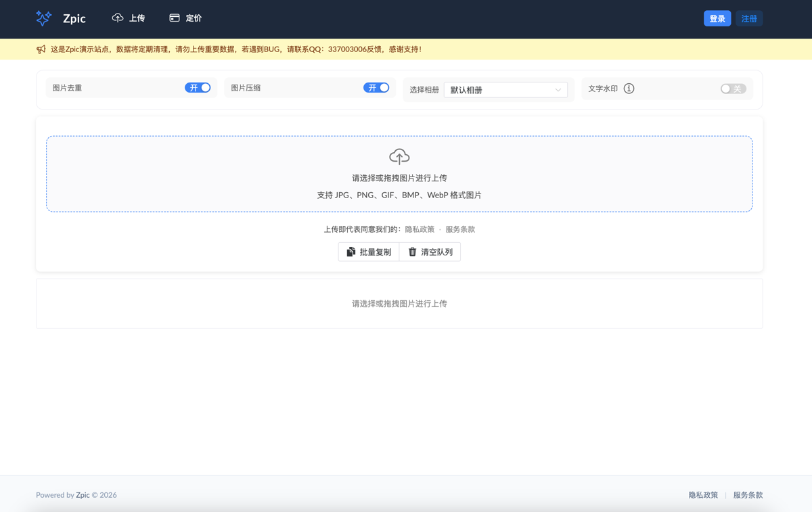
Task: Click the megaphone announcement icon
Action: [x=41, y=49]
